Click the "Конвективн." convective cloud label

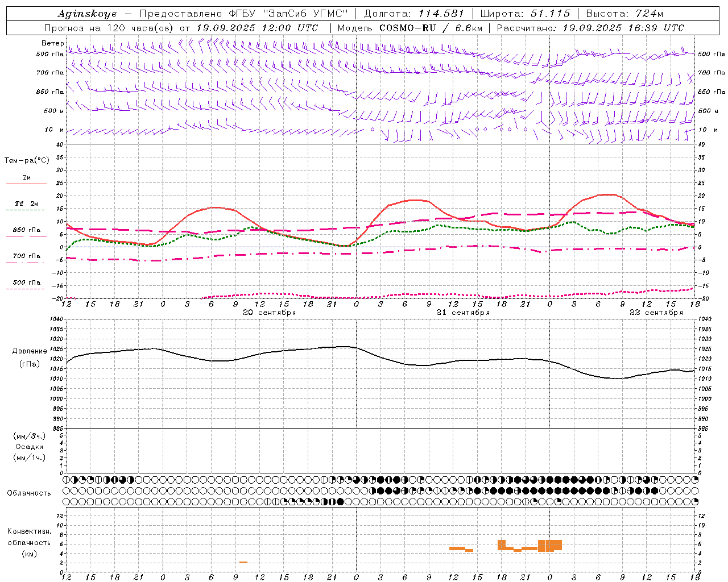[x=29, y=531]
